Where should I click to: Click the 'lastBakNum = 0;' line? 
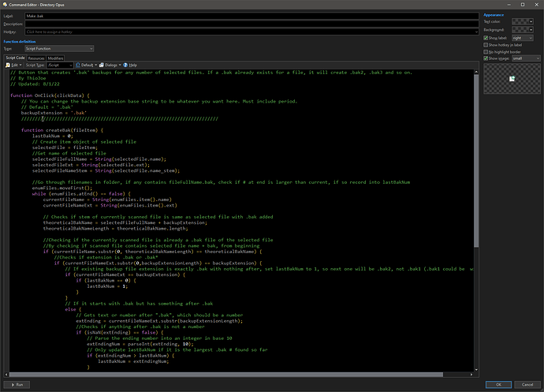pyautogui.click(x=52, y=136)
